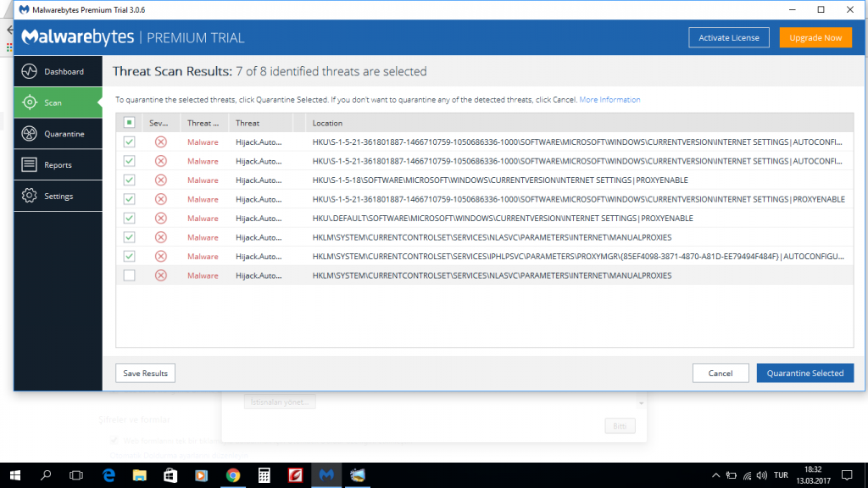Open the media player taskbar icon
Viewport: 868px width, 488px height.
click(x=202, y=475)
